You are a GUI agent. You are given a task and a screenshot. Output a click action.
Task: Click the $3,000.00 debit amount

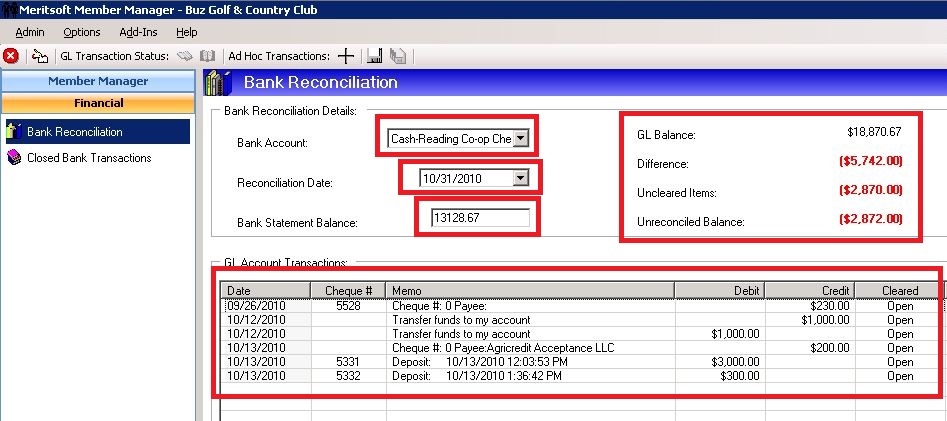point(736,362)
